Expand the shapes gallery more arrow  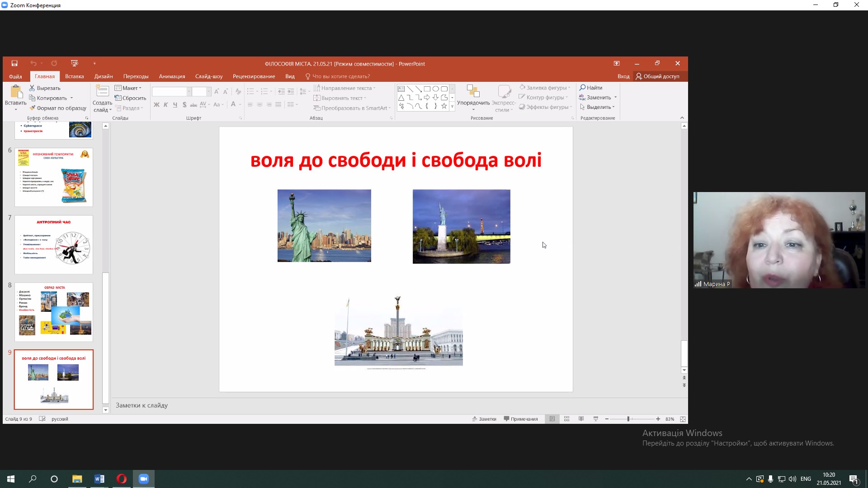click(452, 107)
